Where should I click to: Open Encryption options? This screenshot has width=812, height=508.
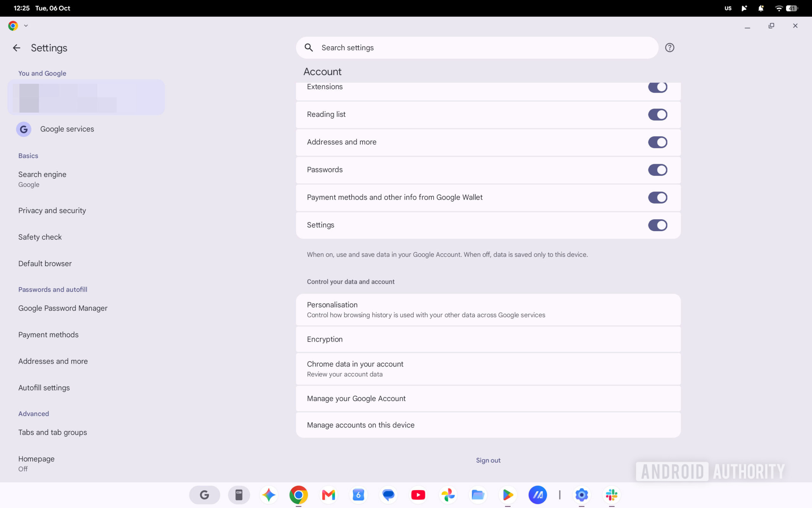488,339
